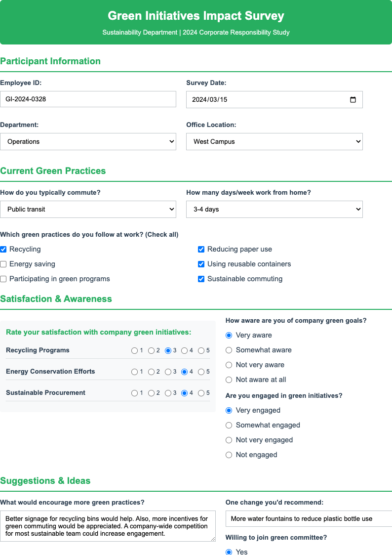Click the green practices suggestions textarea

click(x=108, y=525)
